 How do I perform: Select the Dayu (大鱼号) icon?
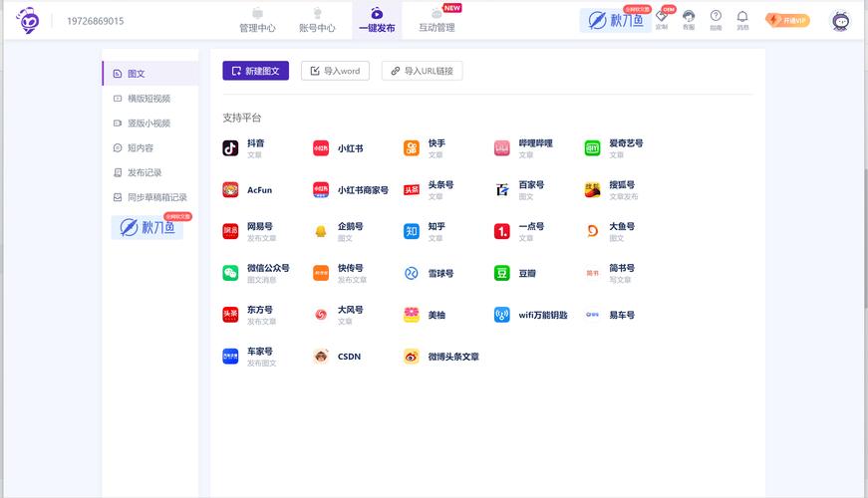592,231
